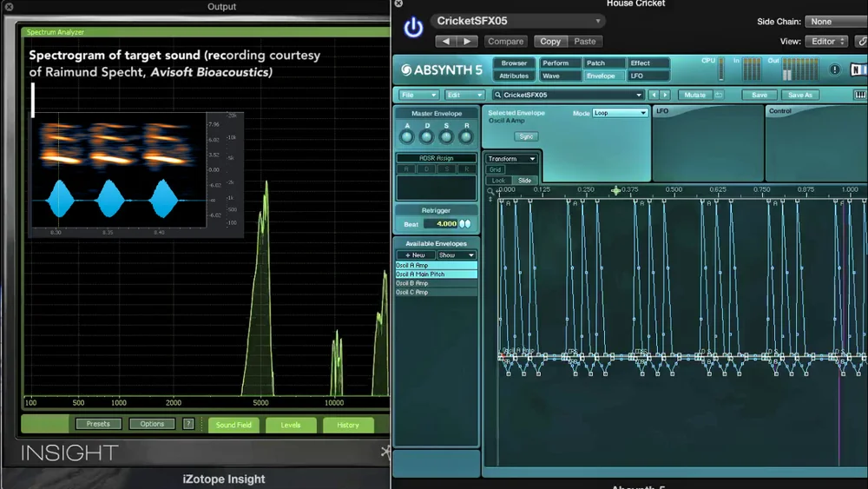Screen dimensions: 868x489
Task: Click the Native Instruments NI logo
Action: 858,69
